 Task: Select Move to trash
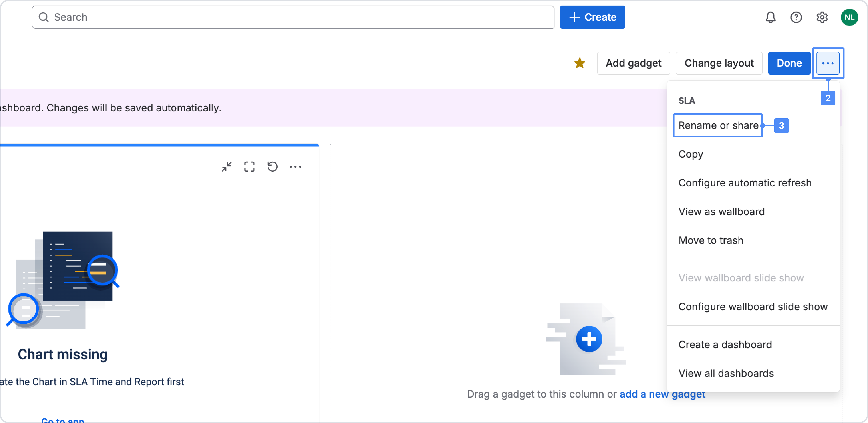(x=711, y=240)
